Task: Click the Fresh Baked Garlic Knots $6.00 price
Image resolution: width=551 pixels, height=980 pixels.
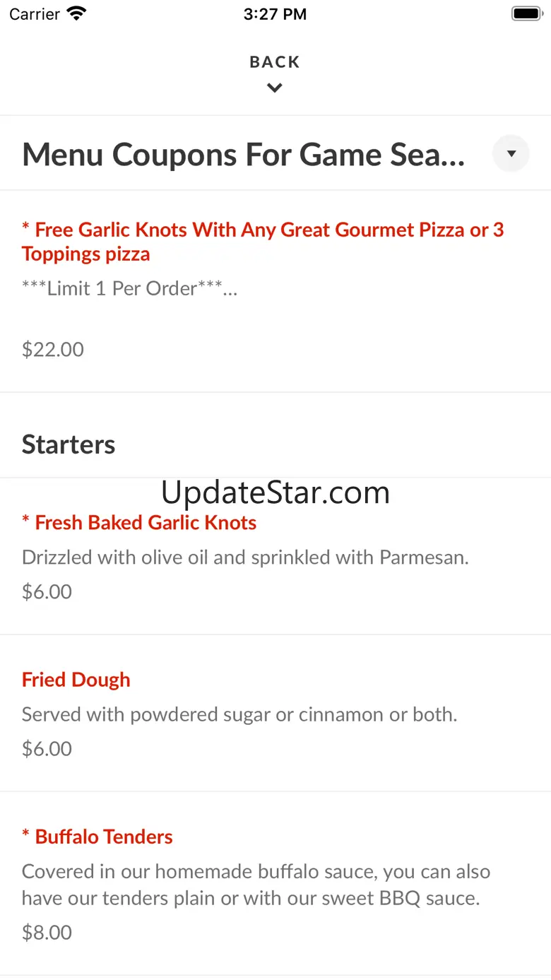Action: [47, 591]
